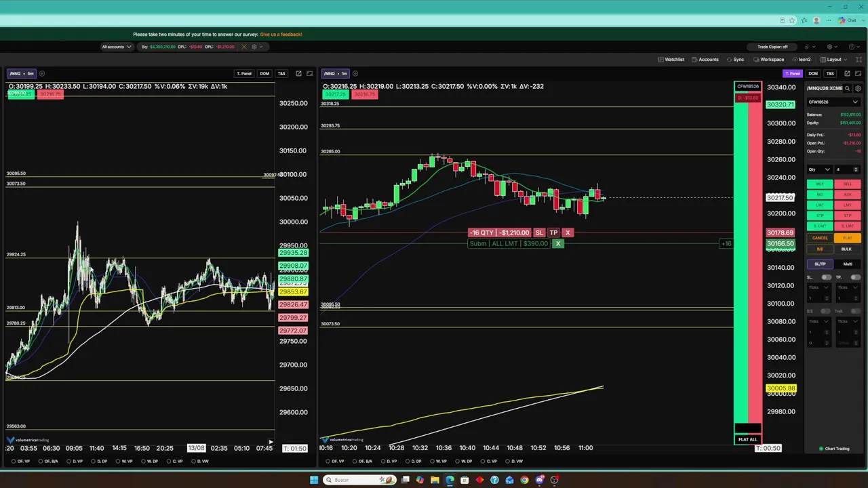Click the orange X in accounts bar
This screenshot has width=868, height=488.
coord(244,47)
